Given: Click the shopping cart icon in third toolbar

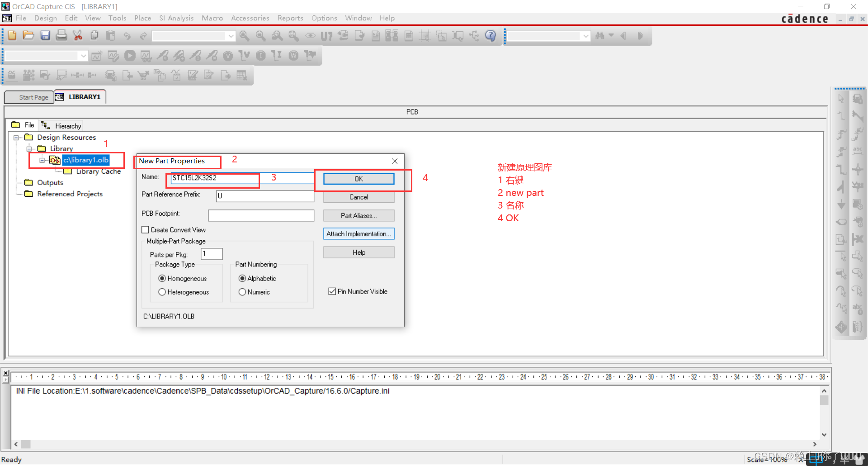Looking at the screenshot, I should (x=143, y=75).
